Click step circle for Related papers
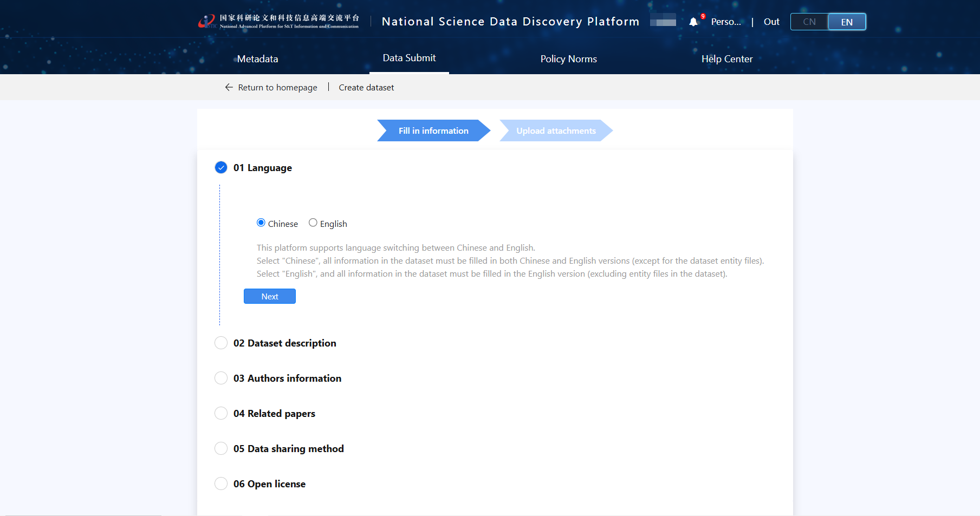The image size is (980, 516). 221,413
